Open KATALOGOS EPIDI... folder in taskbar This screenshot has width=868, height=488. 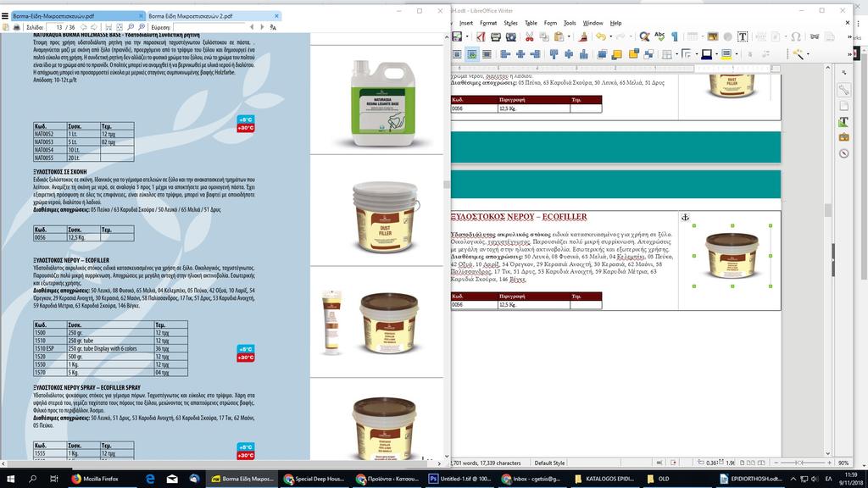[604, 479]
